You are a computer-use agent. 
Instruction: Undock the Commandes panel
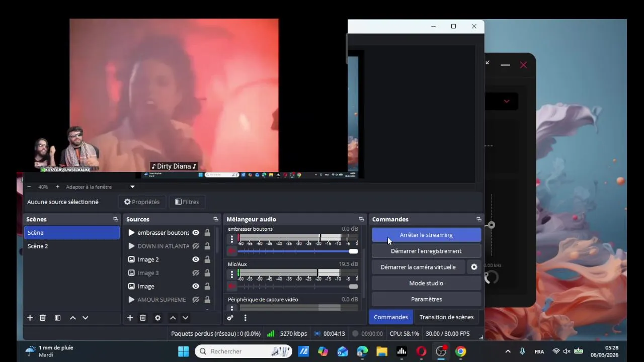[478, 219]
